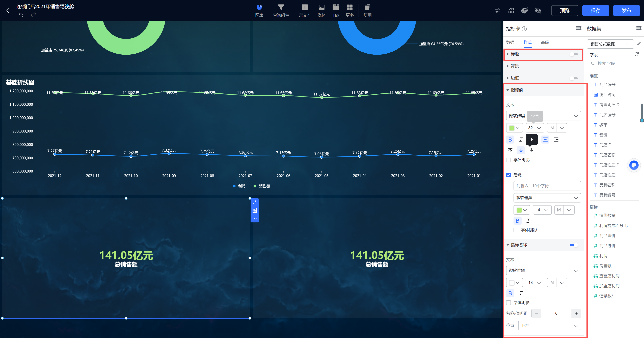The height and width of the screenshot is (338, 644).
Task: Click the theme palette icon in the top bar
Action: [524, 11]
